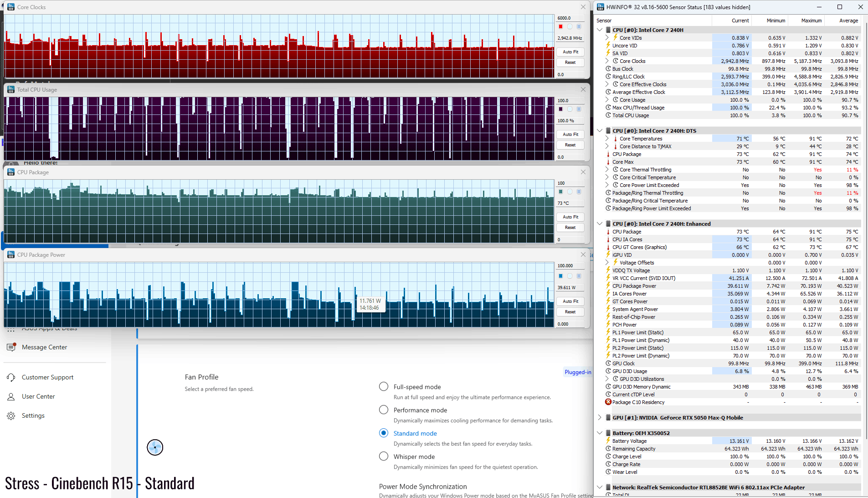Click the Sensor column header
Viewport: 868px width, 498px height.
coord(653,21)
